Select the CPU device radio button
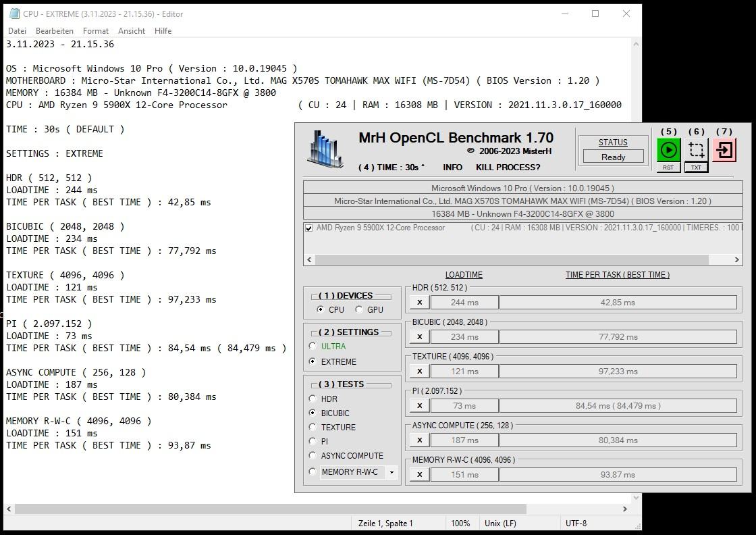The image size is (756, 535). 320,309
